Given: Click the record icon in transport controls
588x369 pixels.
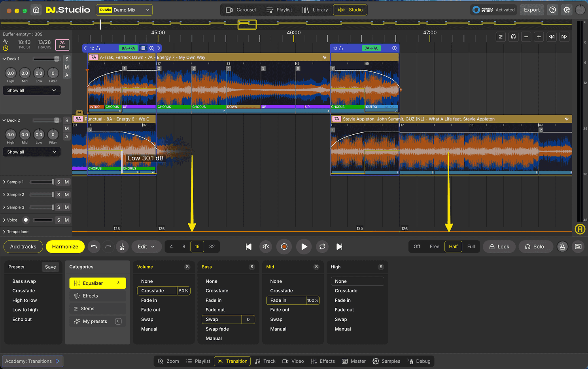Looking at the screenshot, I should click(284, 247).
